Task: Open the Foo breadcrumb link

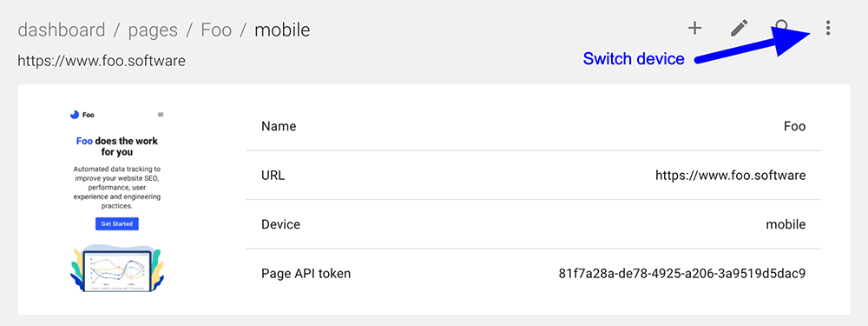Action: click(x=216, y=30)
